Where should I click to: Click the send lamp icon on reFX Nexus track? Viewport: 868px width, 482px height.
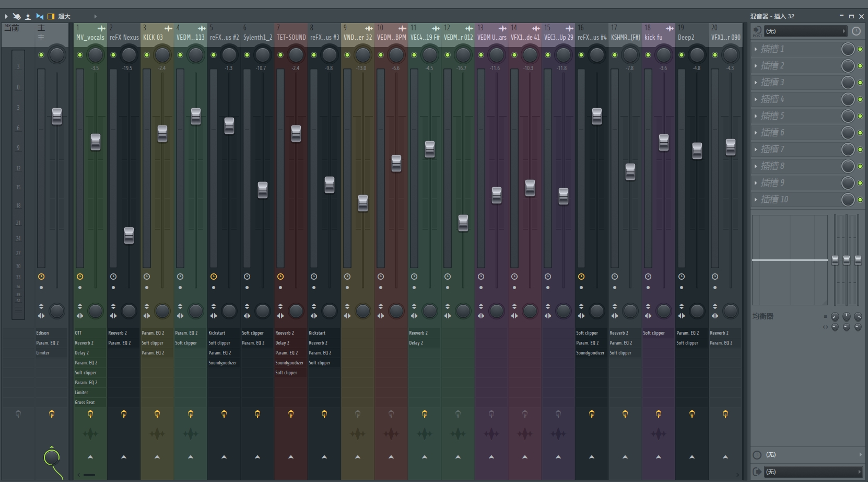(x=124, y=414)
